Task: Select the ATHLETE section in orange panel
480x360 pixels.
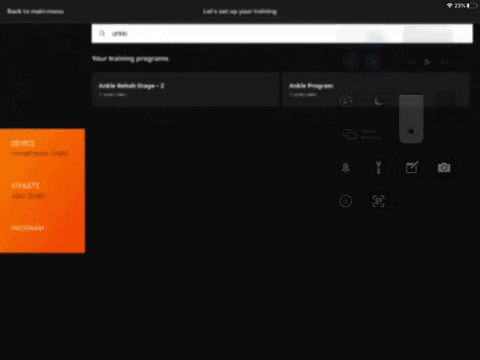Action: (x=28, y=190)
